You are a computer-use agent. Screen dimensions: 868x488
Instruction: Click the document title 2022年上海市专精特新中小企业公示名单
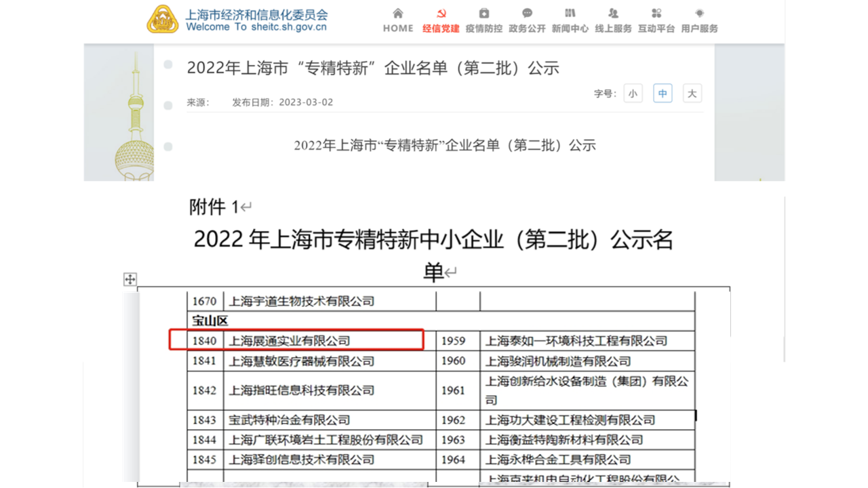(x=433, y=255)
